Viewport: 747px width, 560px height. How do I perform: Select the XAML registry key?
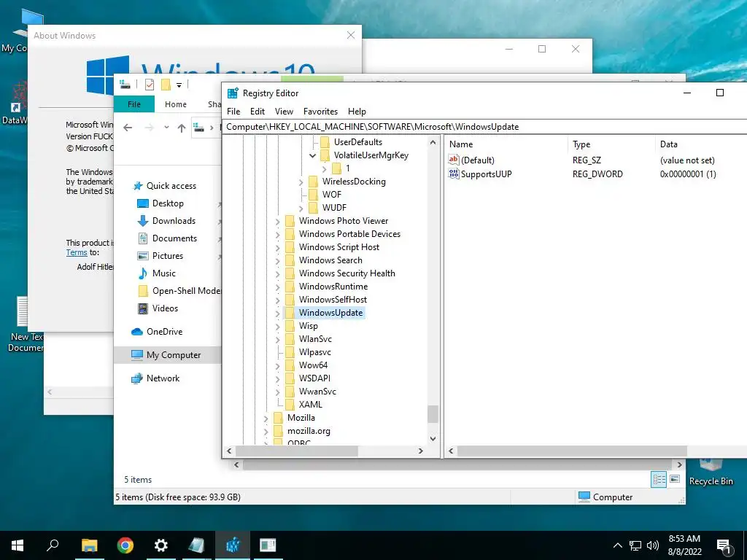311,404
